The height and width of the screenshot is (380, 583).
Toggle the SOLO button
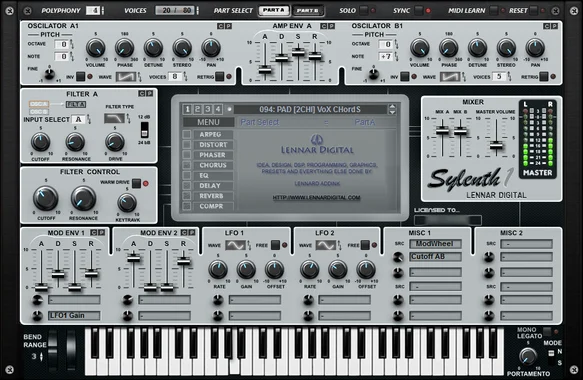pyautogui.click(x=364, y=10)
